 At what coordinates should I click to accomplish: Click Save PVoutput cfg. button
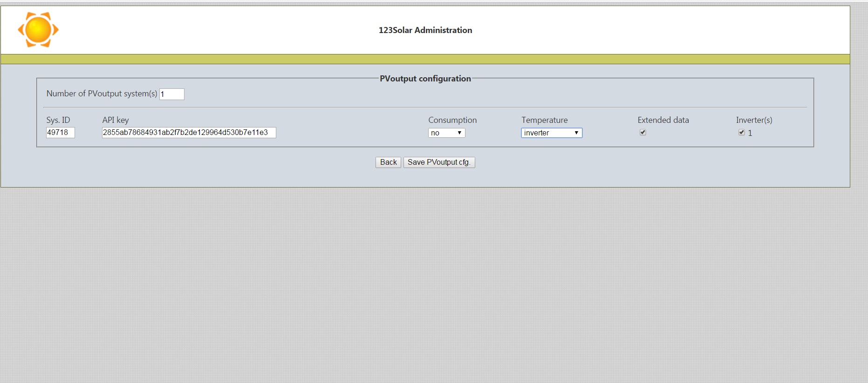[439, 162]
